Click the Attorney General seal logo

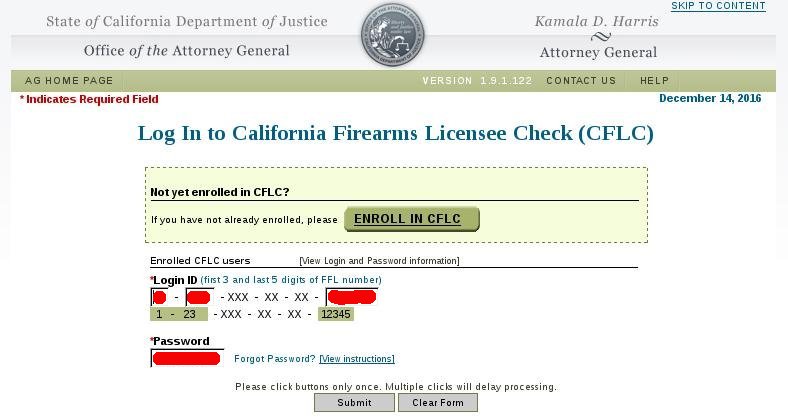coord(392,35)
